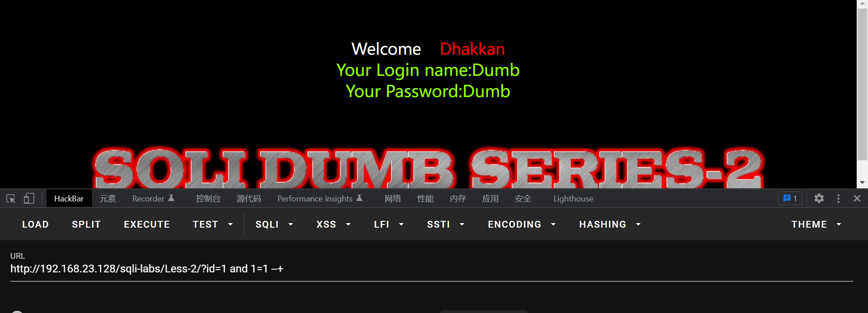Screen dimensions: 868x313
Task: Click the page vertical scrollbar down arrow
Action: [862, 182]
